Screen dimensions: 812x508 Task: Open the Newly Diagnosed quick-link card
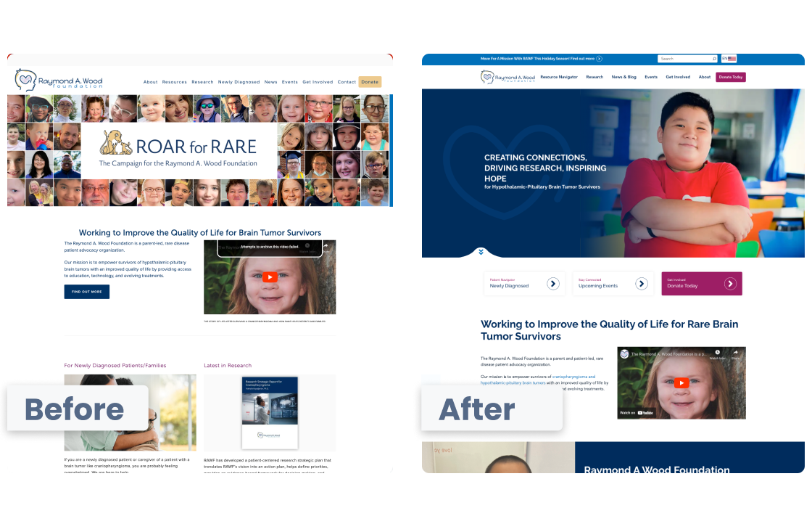pos(523,284)
